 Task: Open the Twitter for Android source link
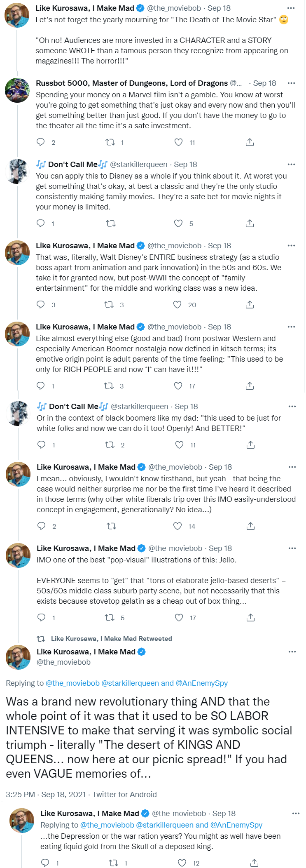[x=124, y=795]
